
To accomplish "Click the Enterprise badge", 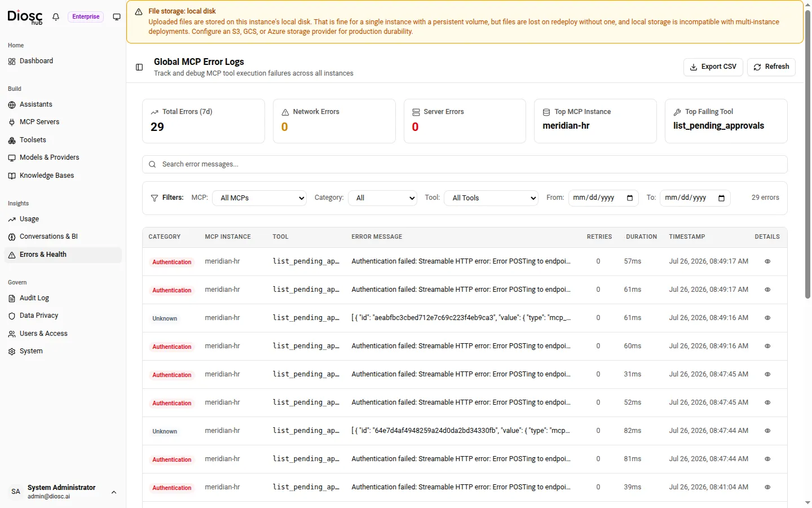I will click(x=86, y=17).
